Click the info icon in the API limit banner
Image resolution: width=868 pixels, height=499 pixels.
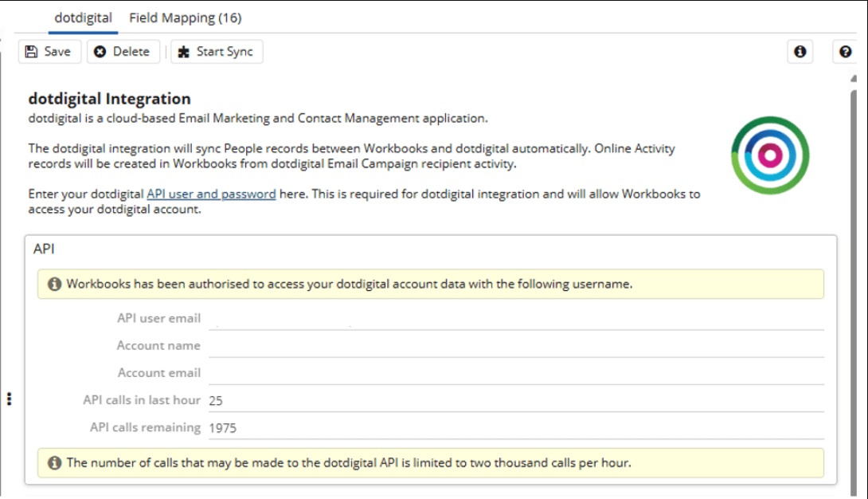point(54,462)
